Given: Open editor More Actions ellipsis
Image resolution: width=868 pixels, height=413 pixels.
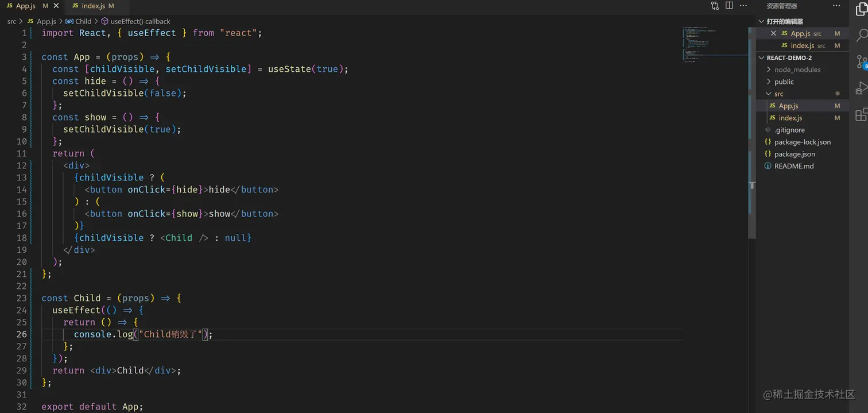Looking at the screenshot, I should pyautogui.click(x=743, y=6).
